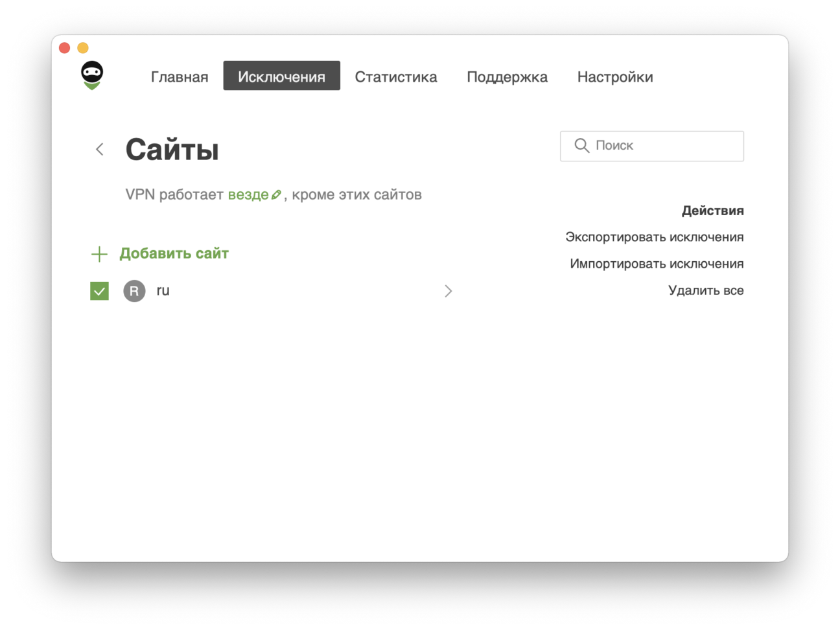Image resolution: width=840 pixels, height=630 pixels.
Task: Click the AdGuard VPN ninja logo
Action: [92, 75]
